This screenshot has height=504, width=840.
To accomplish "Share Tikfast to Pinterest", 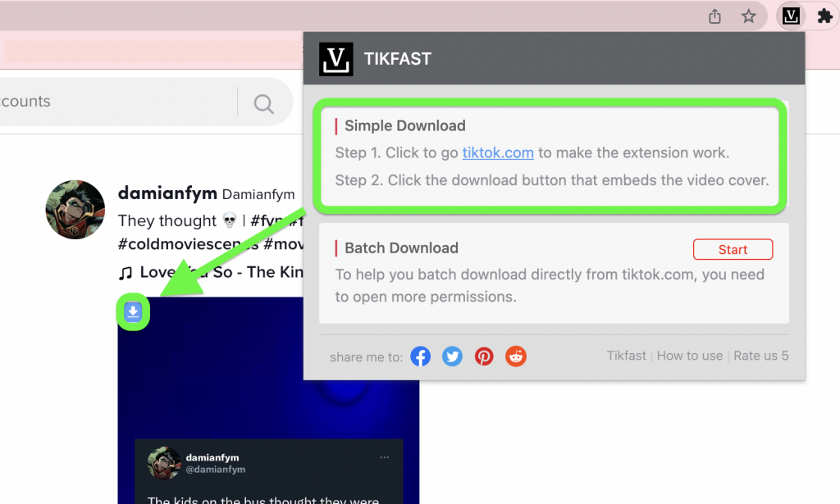I will 484,356.
